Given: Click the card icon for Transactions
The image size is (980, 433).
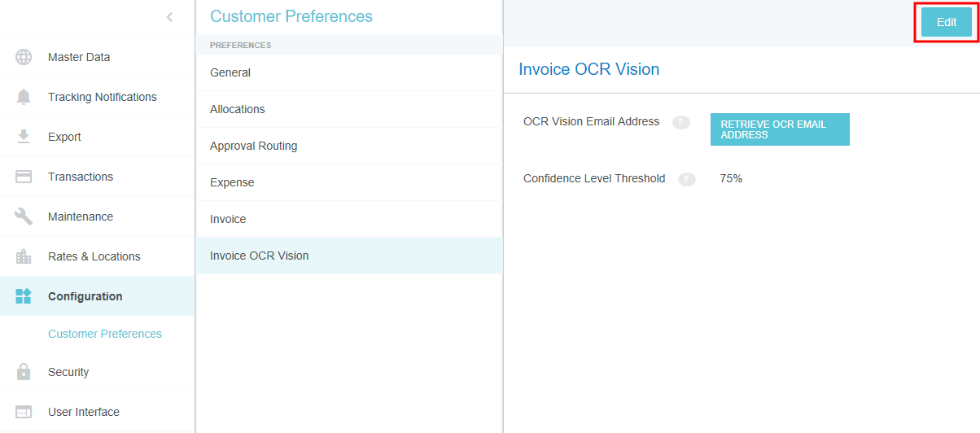Looking at the screenshot, I should pos(24,177).
